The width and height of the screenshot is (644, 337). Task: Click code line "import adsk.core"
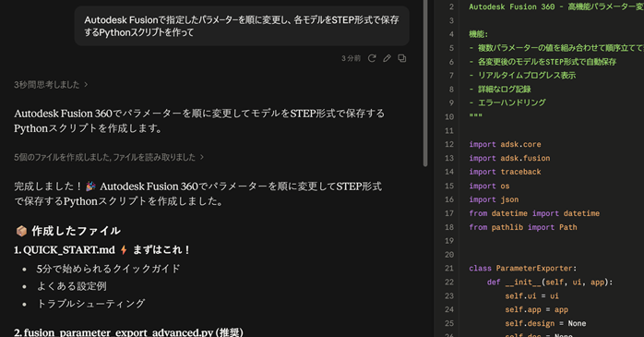(x=505, y=144)
